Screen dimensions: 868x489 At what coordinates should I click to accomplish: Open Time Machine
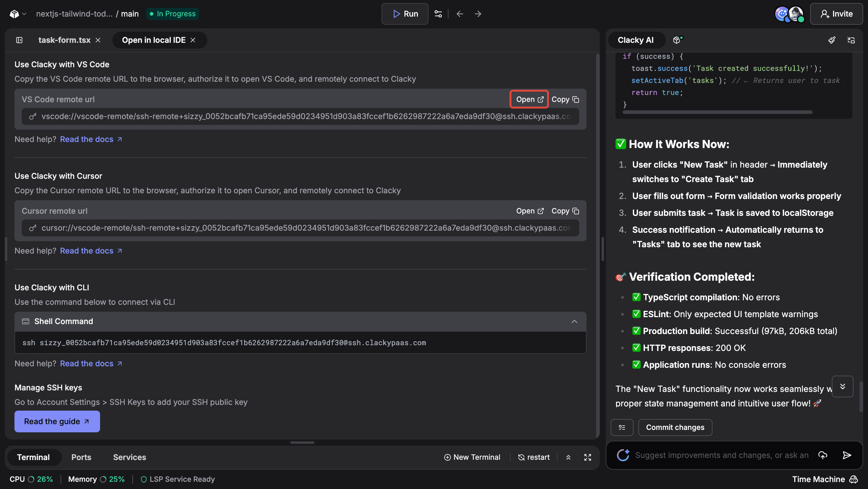(x=825, y=479)
